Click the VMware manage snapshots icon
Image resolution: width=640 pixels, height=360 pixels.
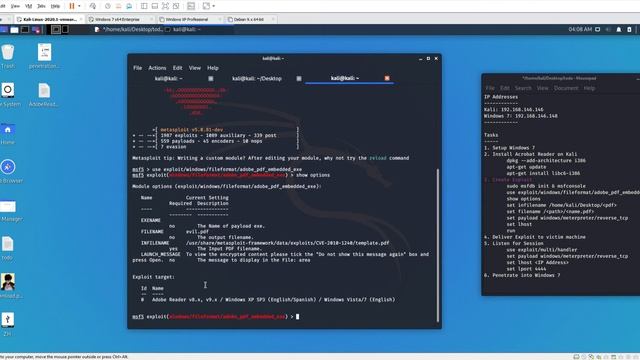coord(129,6)
